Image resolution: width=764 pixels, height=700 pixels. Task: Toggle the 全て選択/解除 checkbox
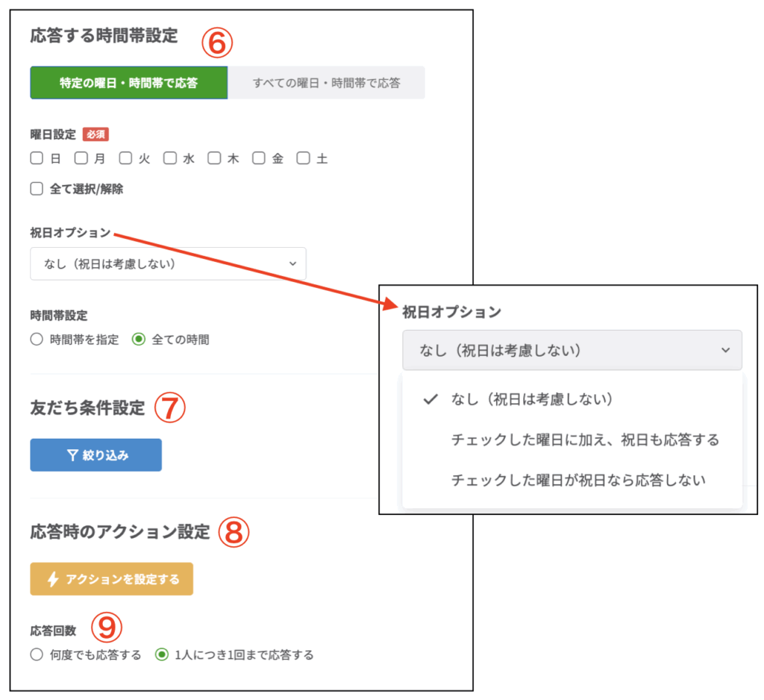pos(37,189)
